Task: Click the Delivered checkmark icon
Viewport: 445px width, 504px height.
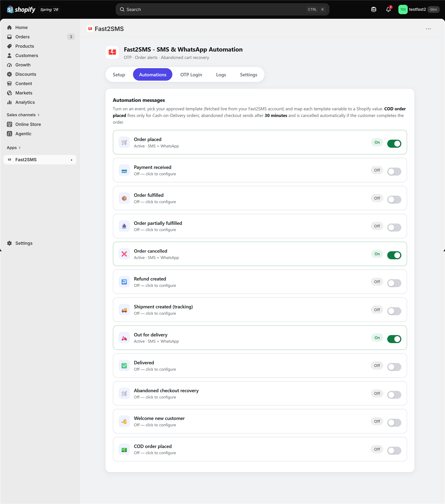Action: [x=124, y=366]
